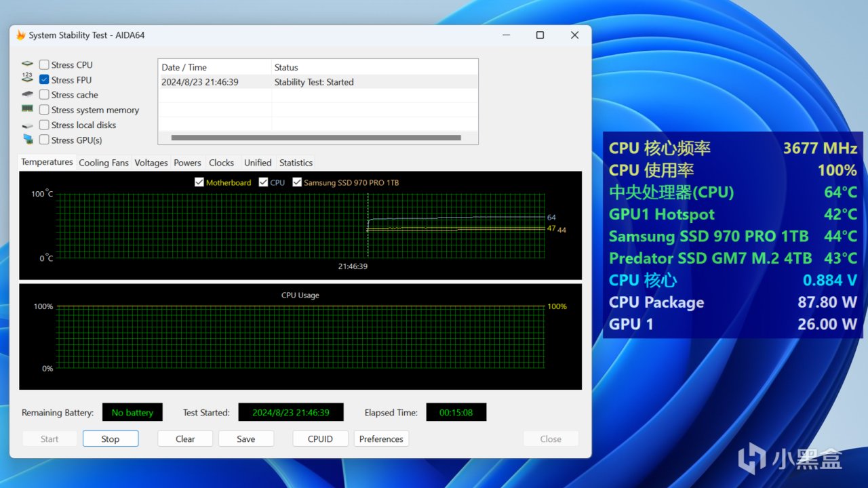
Task: Enable the Stress cache checkbox
Action: pos(44,95)
